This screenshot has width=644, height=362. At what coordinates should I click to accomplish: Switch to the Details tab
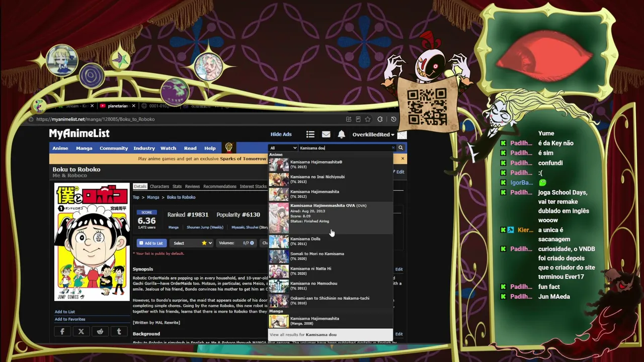click(140, 187)
